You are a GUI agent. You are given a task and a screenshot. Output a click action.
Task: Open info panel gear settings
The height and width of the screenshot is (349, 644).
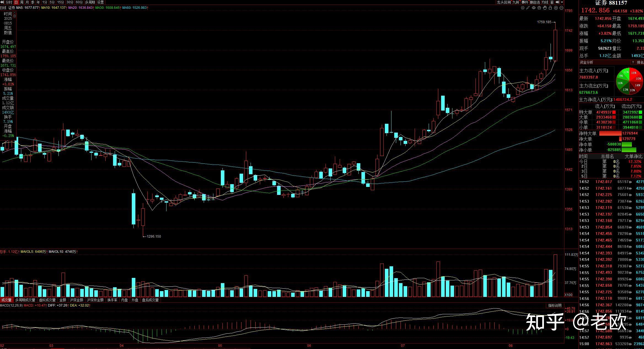15,16
